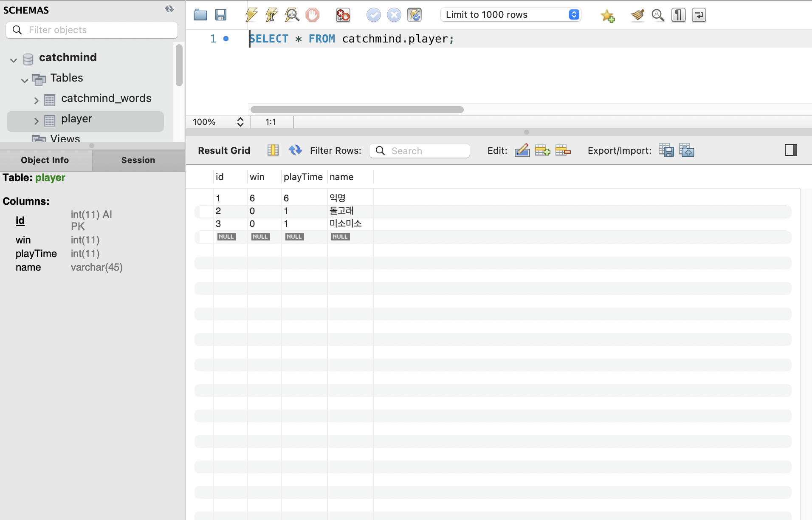Sort by the win column header
The width and height of the screenshot is (812, 520).
(x=264, y=177)
